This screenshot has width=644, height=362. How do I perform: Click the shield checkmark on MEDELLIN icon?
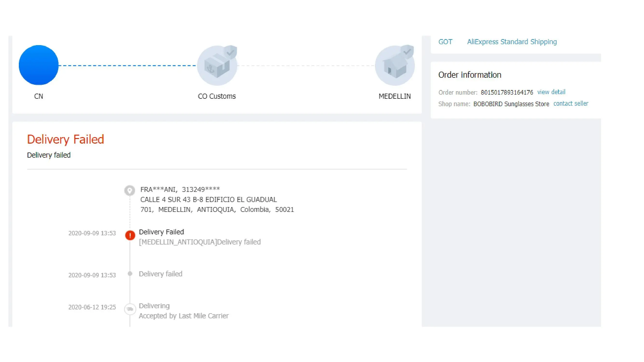pyautogui.click(x=408, y=52)
